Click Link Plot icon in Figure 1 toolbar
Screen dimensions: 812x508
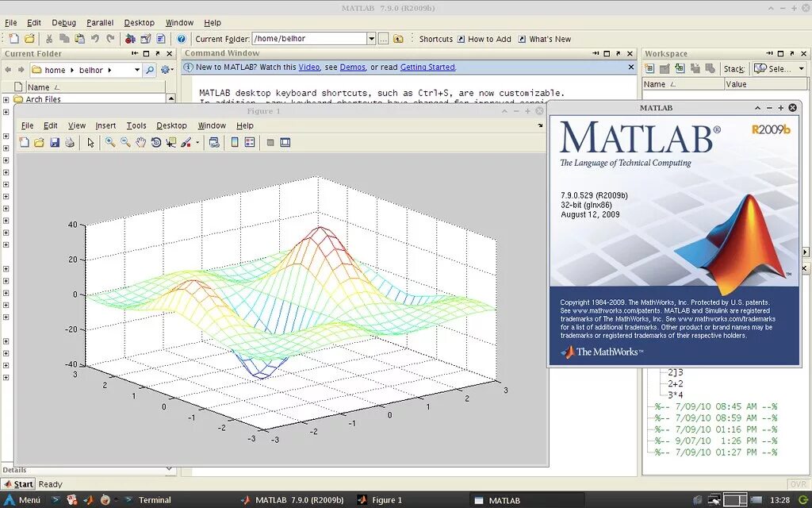pyautogui.click(x=214, y=143)
